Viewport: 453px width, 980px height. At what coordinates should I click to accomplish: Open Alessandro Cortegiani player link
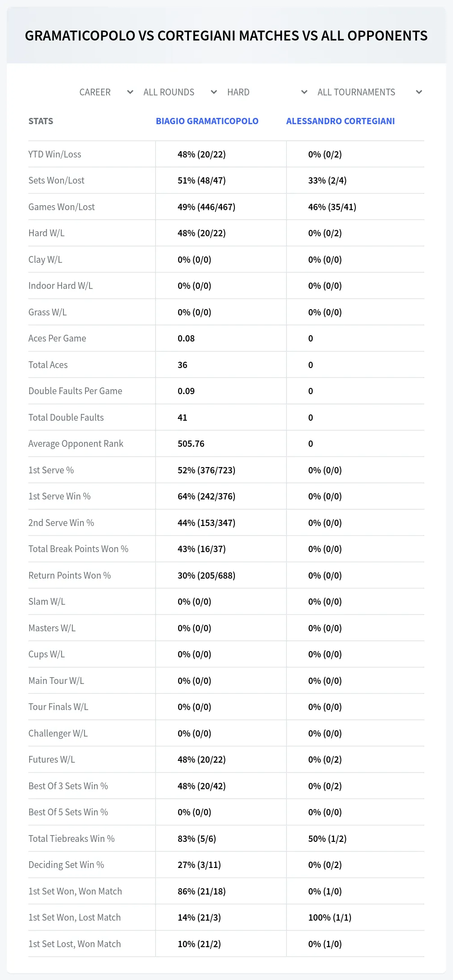[x=341, y=121]
